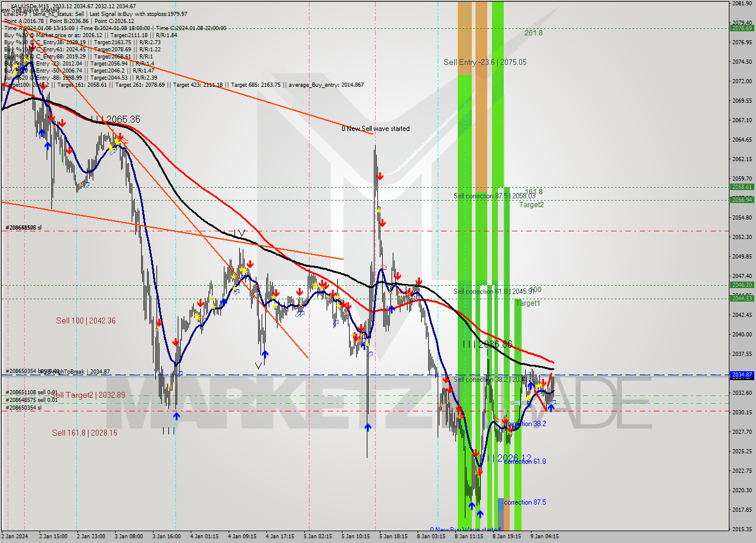Click the '3 Jan 08:00' time axis label
This screenshot has width=756, height=543.
click(128, 537)
